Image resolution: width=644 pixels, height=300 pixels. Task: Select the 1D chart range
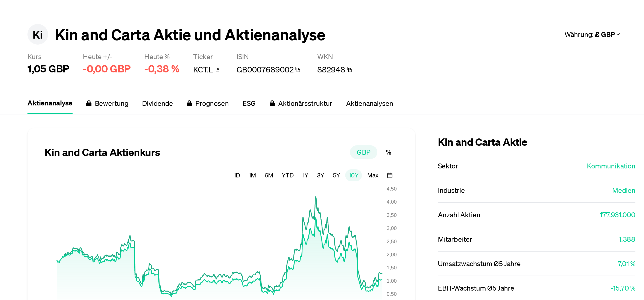click(237, 175)
